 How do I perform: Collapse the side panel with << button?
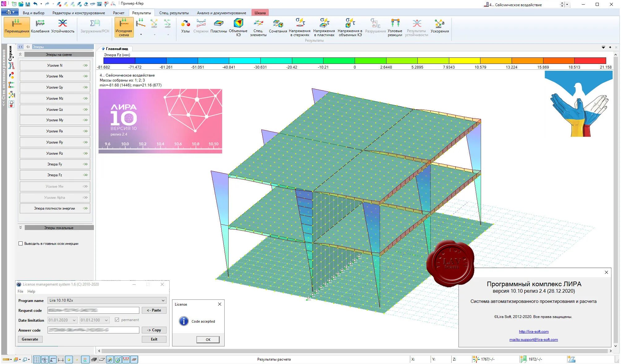click(x=20, y=47)
